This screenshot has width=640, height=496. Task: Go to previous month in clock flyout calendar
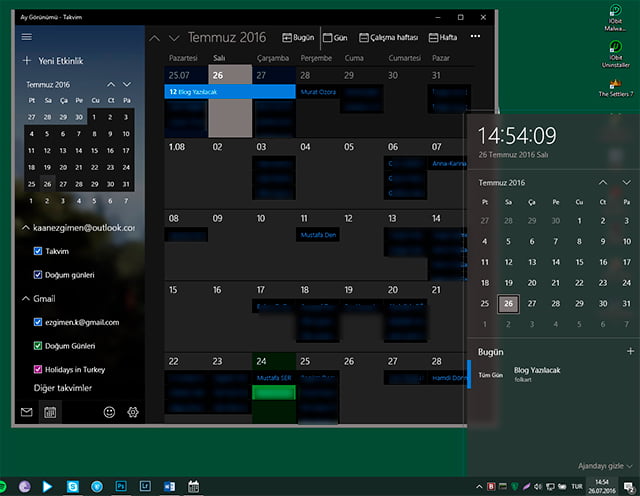pyautogui.click(x=603, y=182)
